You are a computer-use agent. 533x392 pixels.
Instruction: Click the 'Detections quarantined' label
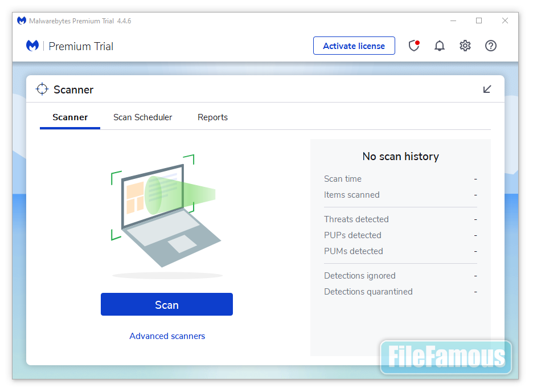pos(368,292)
